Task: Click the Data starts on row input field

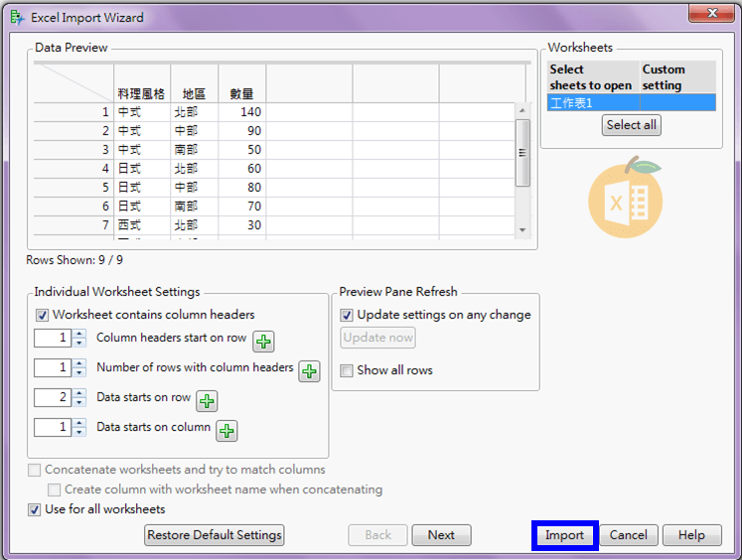Action: coord(53,398)
